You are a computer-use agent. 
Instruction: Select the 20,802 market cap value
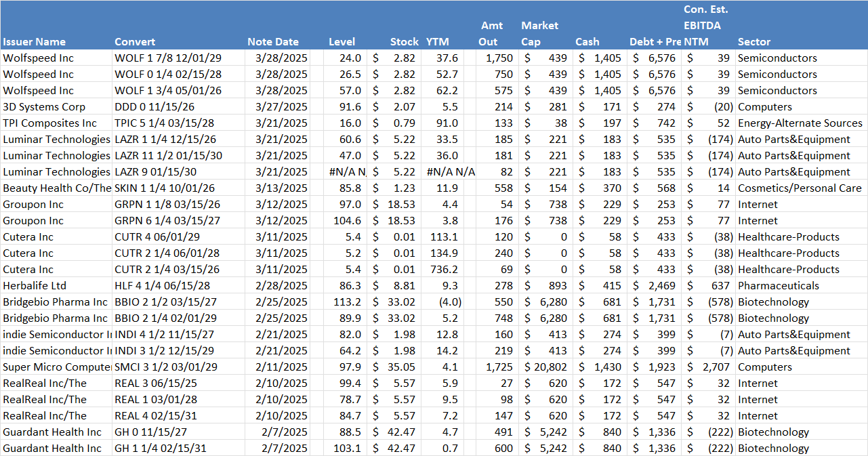[x=550, y=367]
